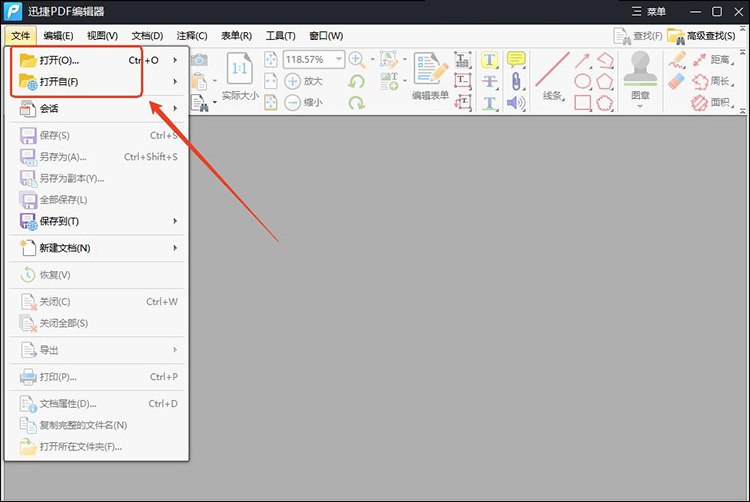The height and width of the screenshot is (502, 750).
Task: Open the 编辑表单 edit form tool
Action: [x=430, y=76]
